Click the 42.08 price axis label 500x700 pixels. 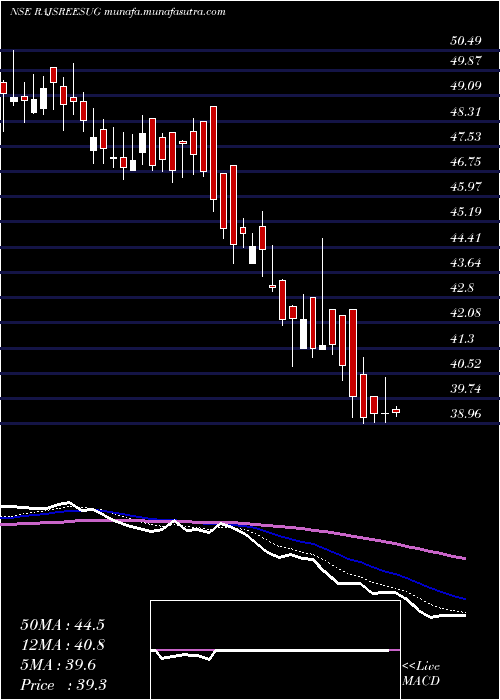(466, 313)
